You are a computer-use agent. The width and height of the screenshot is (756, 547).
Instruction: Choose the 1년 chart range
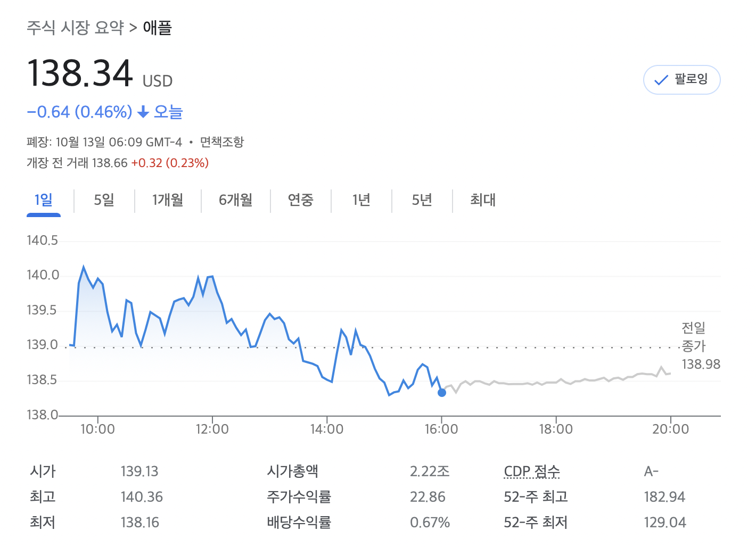point(361,201)
